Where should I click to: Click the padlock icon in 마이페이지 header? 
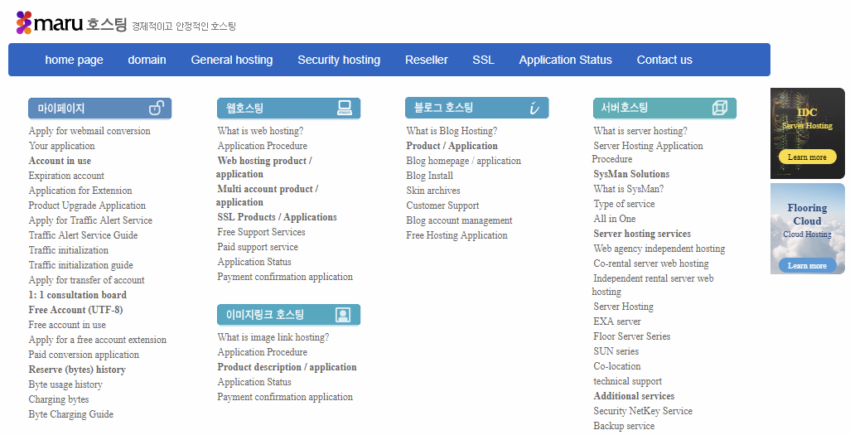[157, 108]
